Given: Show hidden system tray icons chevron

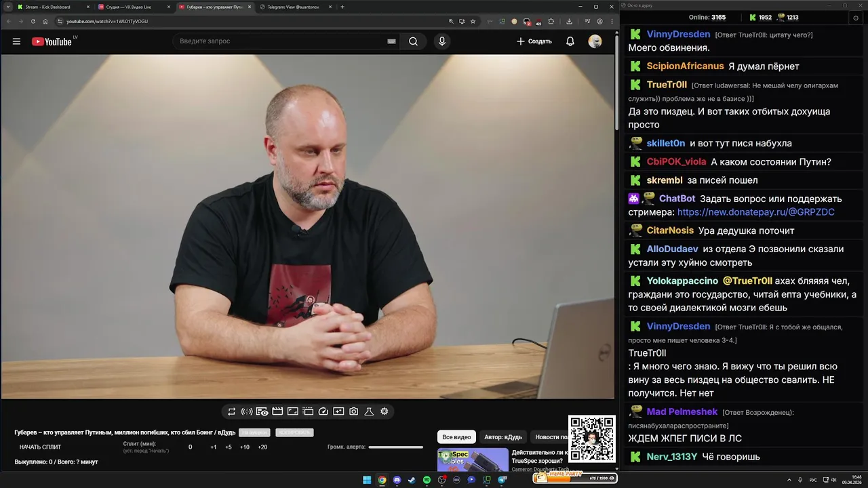Looking at the screenshot, I should coord(789,480).
